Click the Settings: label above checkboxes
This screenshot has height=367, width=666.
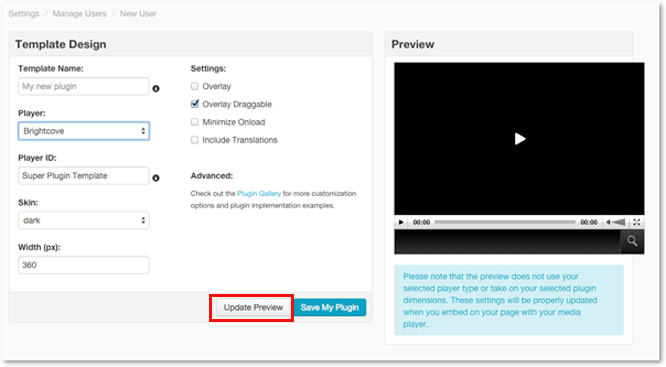pyautogui.click(x=208, y=68)
